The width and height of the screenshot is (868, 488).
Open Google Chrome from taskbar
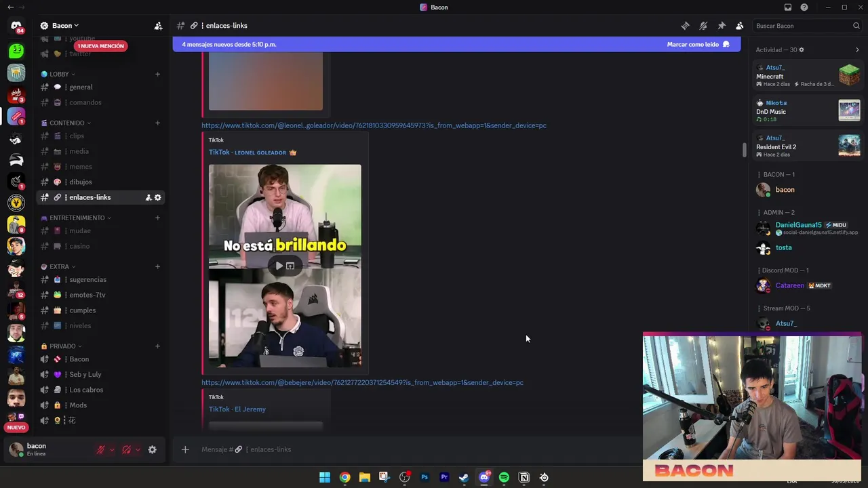[x=344, y=477]
